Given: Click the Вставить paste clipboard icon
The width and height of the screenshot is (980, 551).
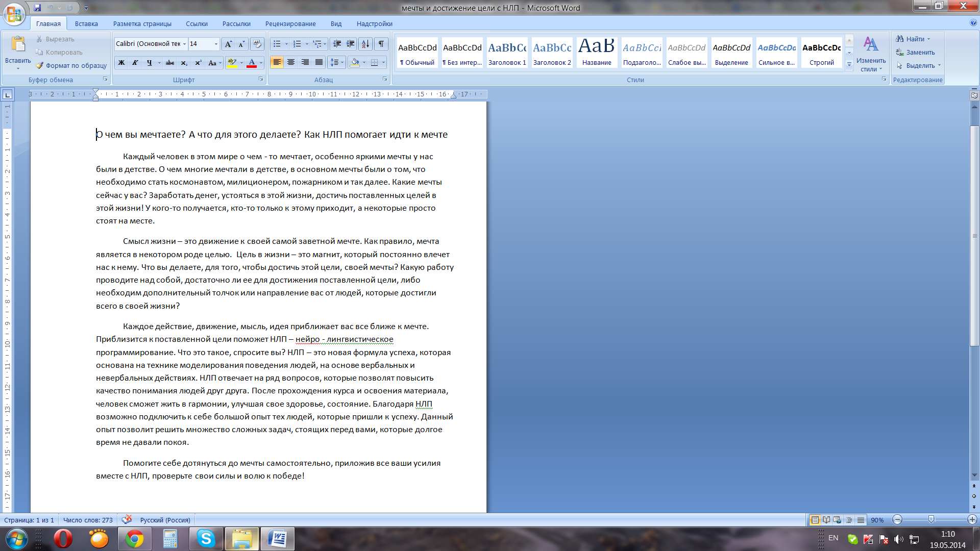Looking at the screenshot, I should (x=18, y=45).
